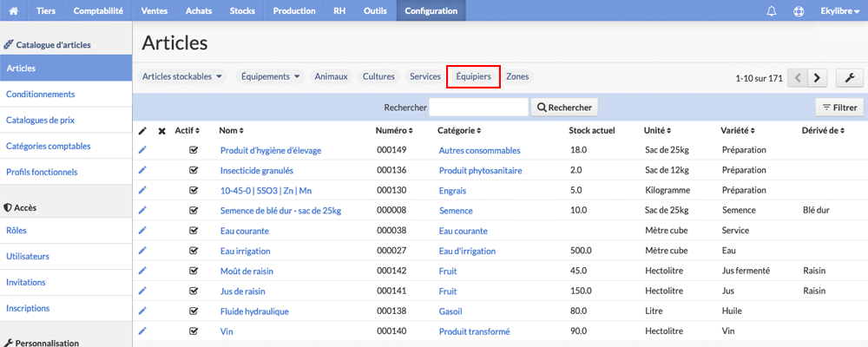
Task: Open the Comptabilité menu
Action: point(98,10)
